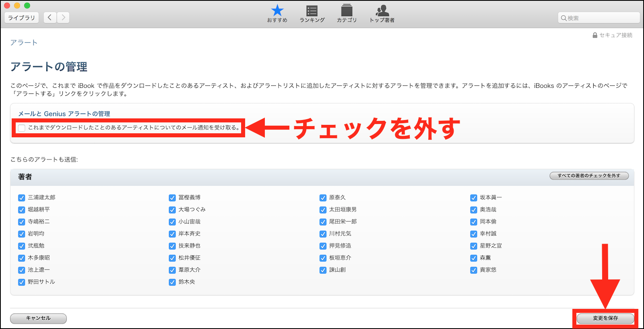The image size is (644, 329).
Task: Uncheck author 尾田栄一郎
Action: pos(323,222)
